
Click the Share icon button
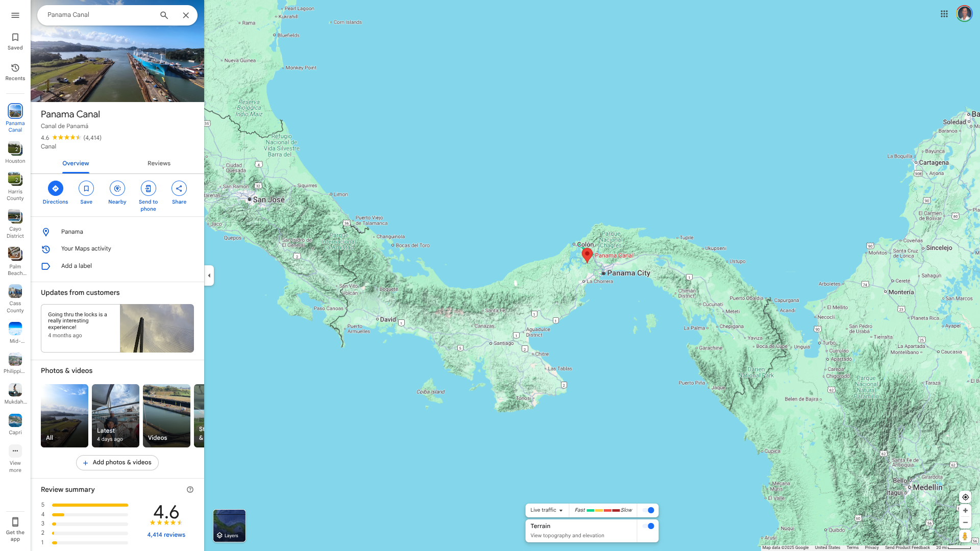tap(179, 189)
